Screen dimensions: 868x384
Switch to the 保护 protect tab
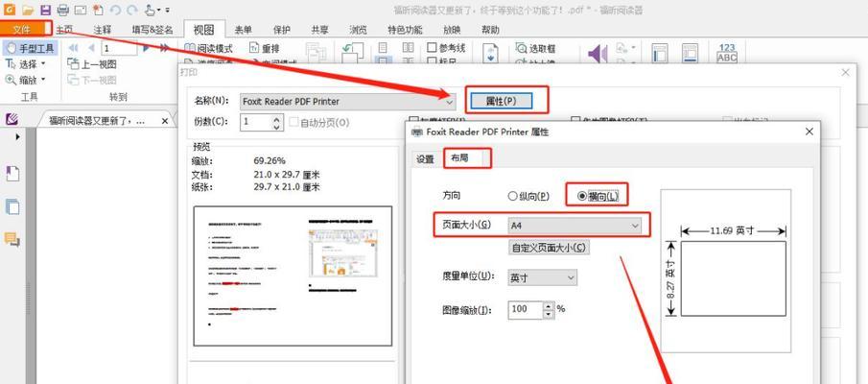click(282, 30)
